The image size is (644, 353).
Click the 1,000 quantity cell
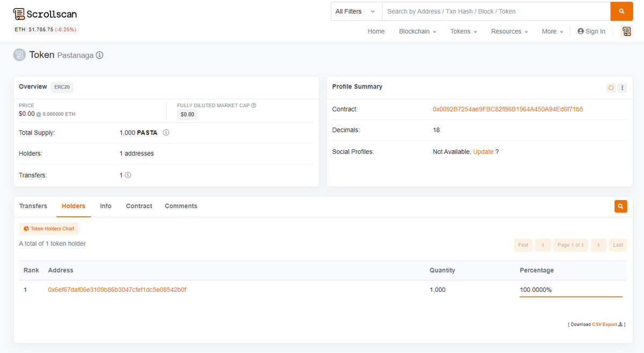tap(437, 290)
